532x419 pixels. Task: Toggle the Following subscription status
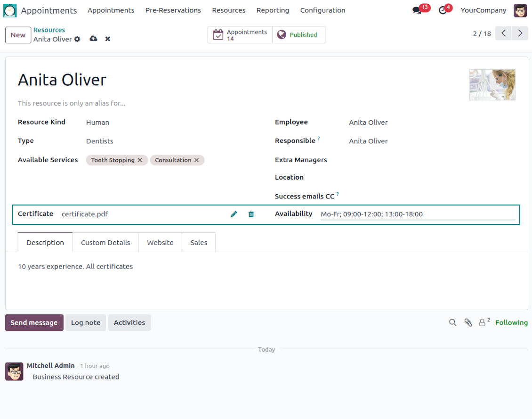[x=511, y=322]
